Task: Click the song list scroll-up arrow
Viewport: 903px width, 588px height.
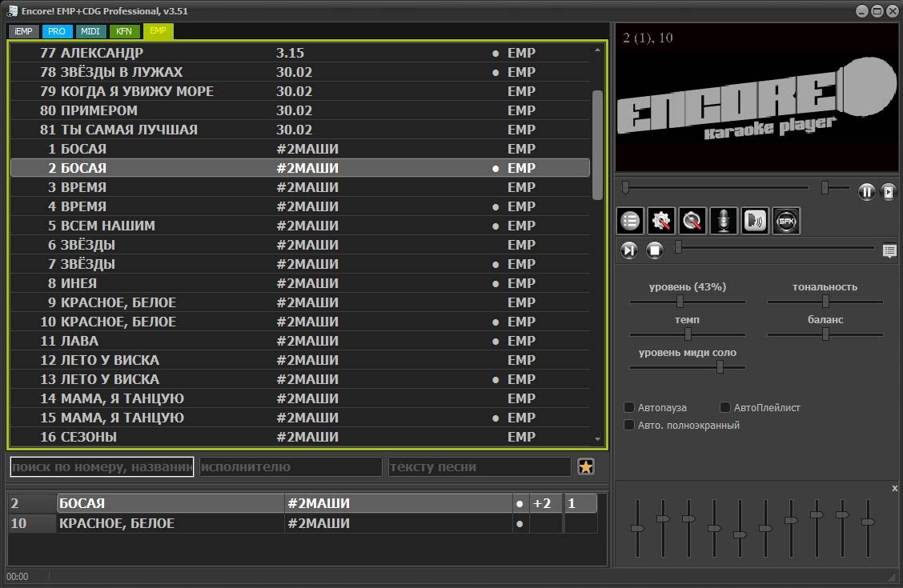Action: (x=597, y=50)
